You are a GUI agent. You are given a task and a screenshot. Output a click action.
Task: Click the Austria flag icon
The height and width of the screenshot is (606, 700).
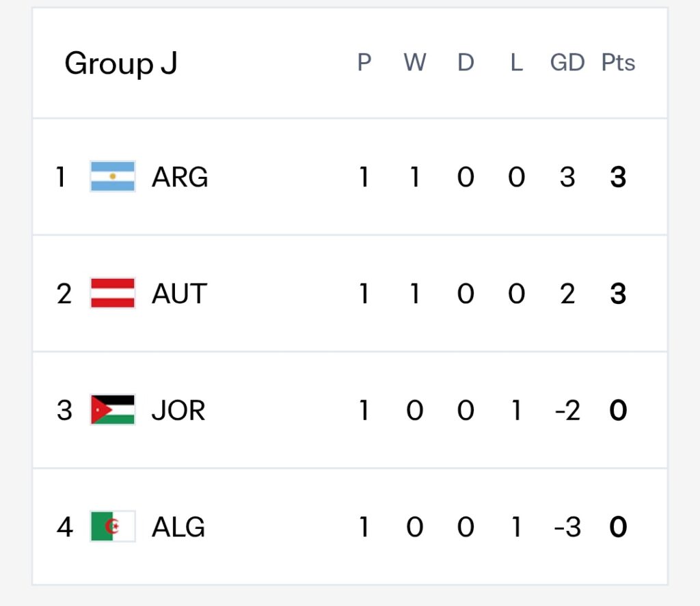point(113,293)
